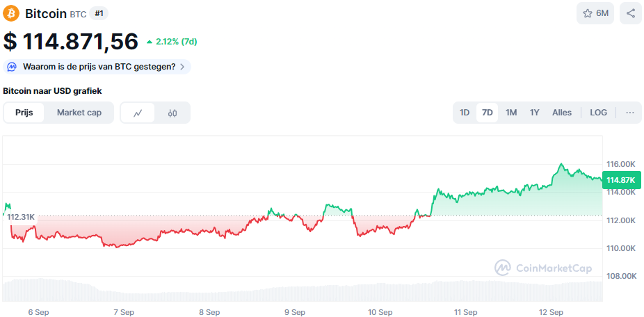
Task: Click the AI assistant icon in question pill
Action: [12, 67]
